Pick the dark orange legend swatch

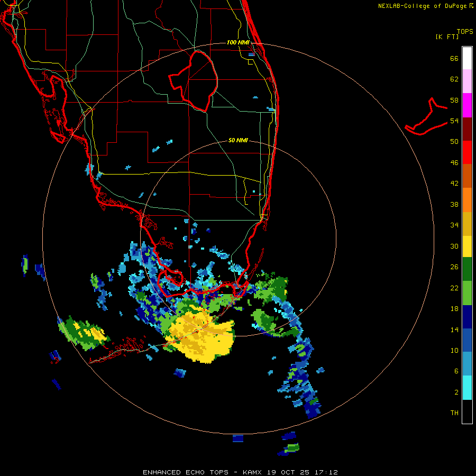point(467,176)
